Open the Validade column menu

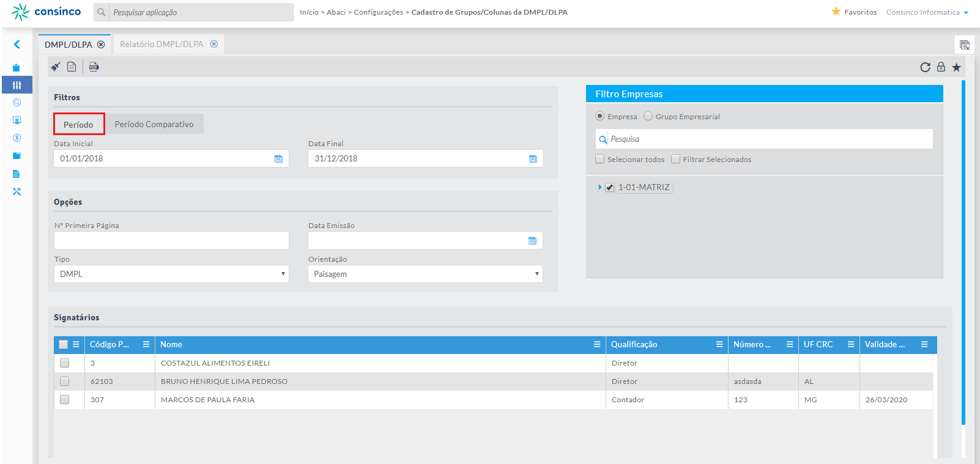point(924,344)
